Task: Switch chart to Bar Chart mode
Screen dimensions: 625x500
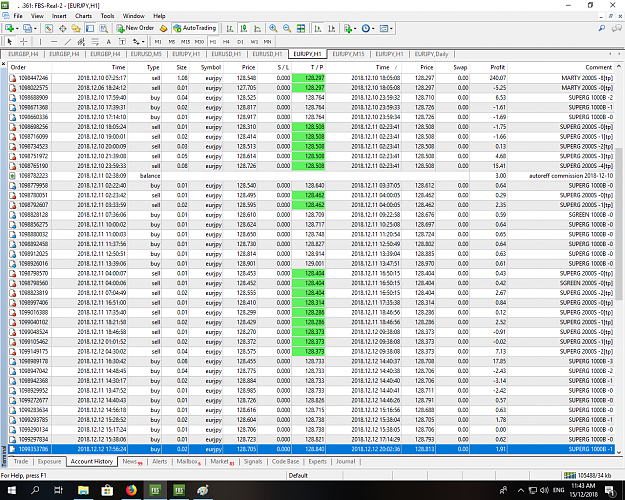Action: pos(230,28)
